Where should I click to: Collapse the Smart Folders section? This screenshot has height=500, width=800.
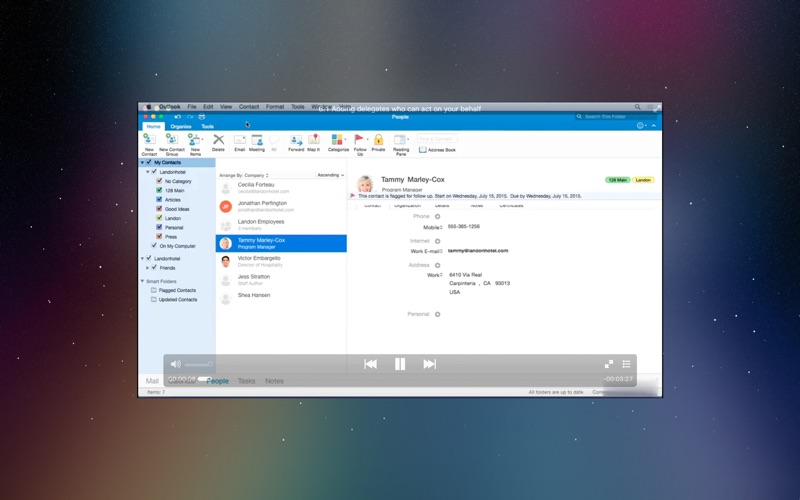pos(142,281)
